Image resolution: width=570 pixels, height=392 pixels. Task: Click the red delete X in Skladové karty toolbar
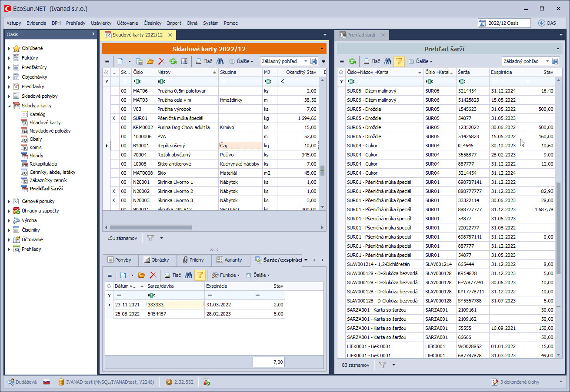coord(161,62)
